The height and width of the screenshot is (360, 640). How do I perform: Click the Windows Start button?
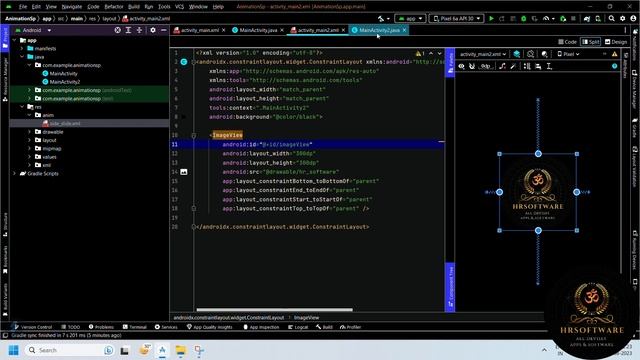click(x=13, y=350)
